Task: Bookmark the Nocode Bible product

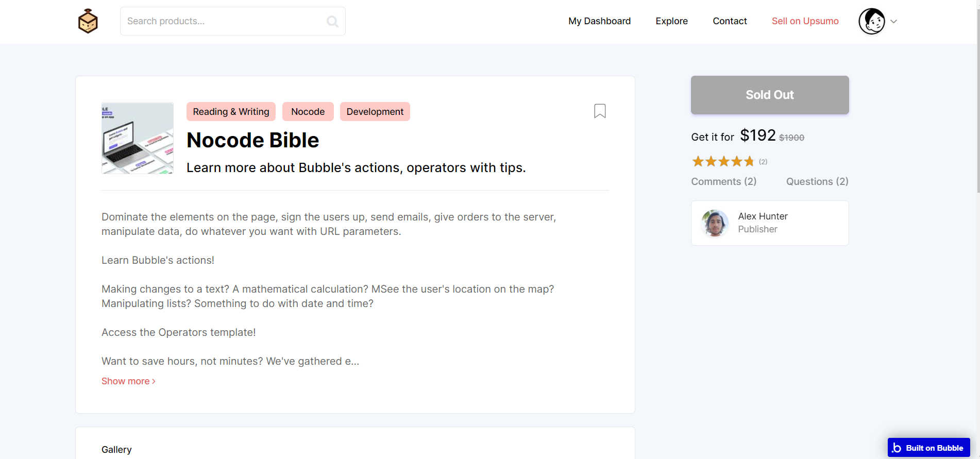Action: click(600, 111)
